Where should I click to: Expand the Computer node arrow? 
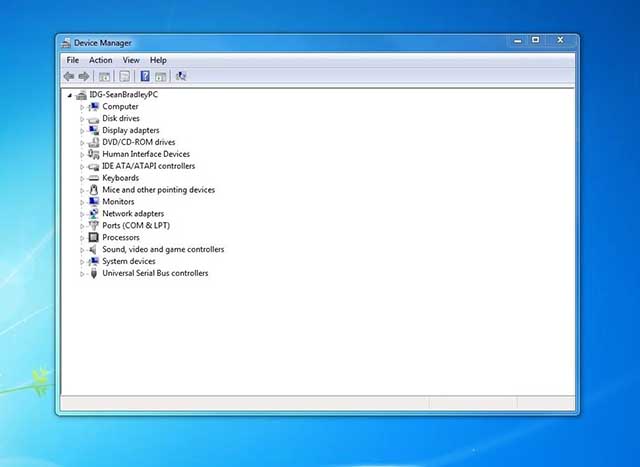pos(82,107)
